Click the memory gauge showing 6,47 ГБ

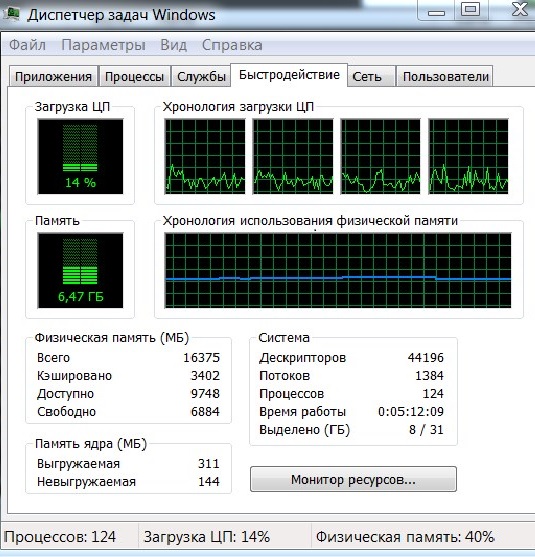(x=80, y=270)
